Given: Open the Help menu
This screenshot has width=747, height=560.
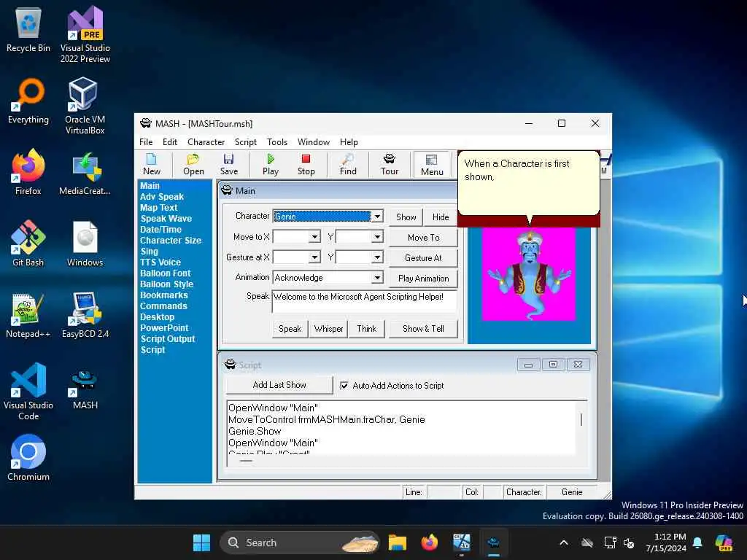Looking at the screenshot, I should click(349, 142).
